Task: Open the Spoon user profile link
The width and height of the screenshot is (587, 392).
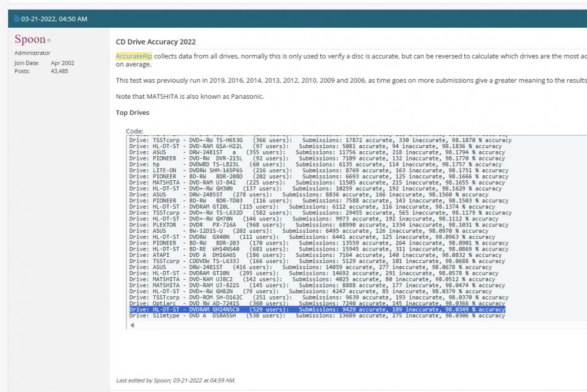Action: pyautogui.click(x=29, y=40)
